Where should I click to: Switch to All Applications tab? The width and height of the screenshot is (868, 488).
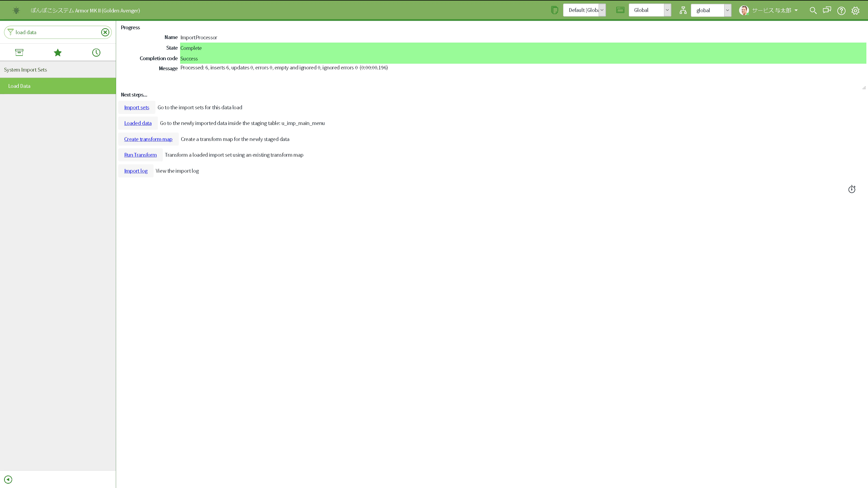pos(19,52)
